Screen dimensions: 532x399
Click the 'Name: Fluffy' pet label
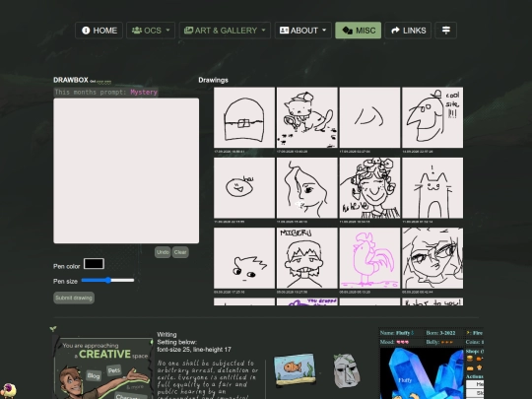(397, 333)
